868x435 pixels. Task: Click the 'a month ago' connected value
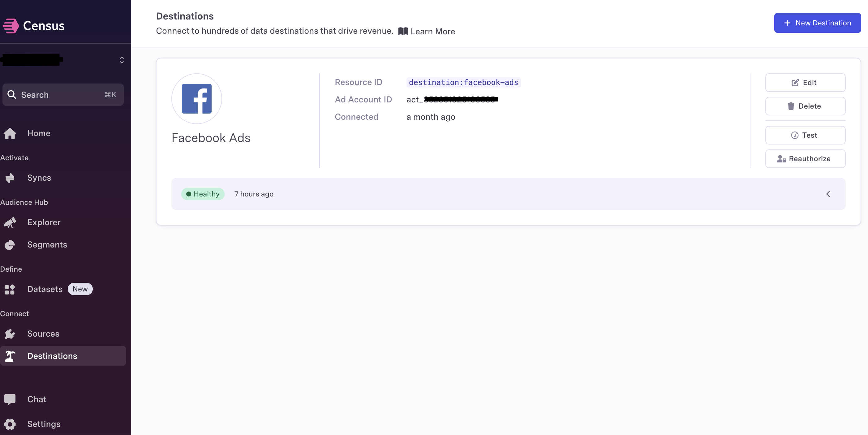pos(431,117)
